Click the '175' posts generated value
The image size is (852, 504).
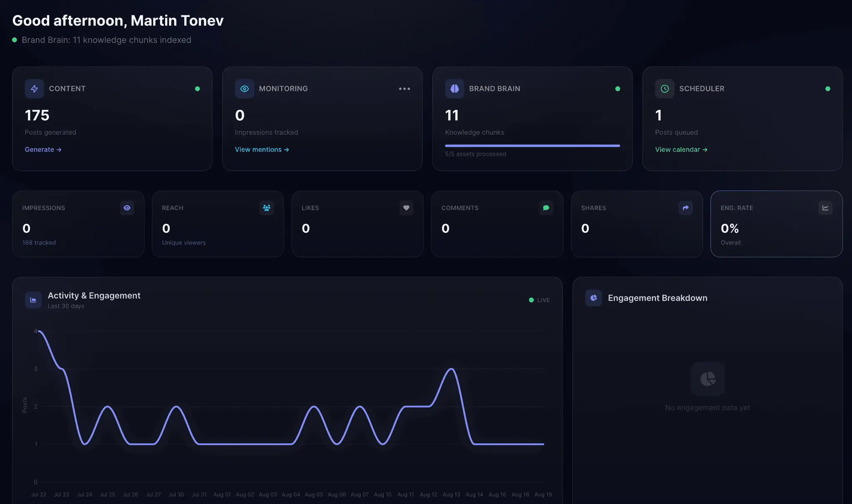coord(37,115)
